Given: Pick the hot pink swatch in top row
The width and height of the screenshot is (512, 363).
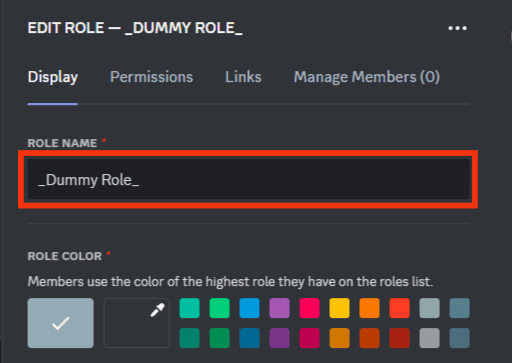Looking at the screenshot, I should tap(310, 308).
